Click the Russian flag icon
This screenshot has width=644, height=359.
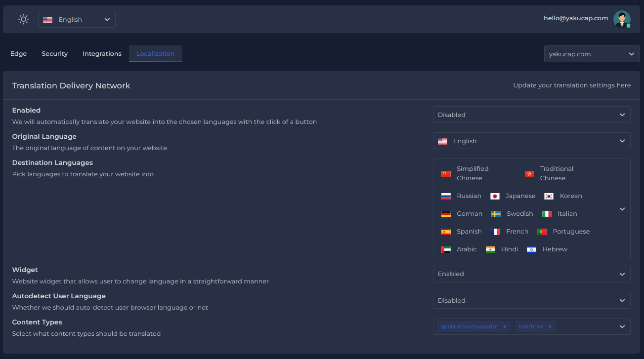click(446, 196)
